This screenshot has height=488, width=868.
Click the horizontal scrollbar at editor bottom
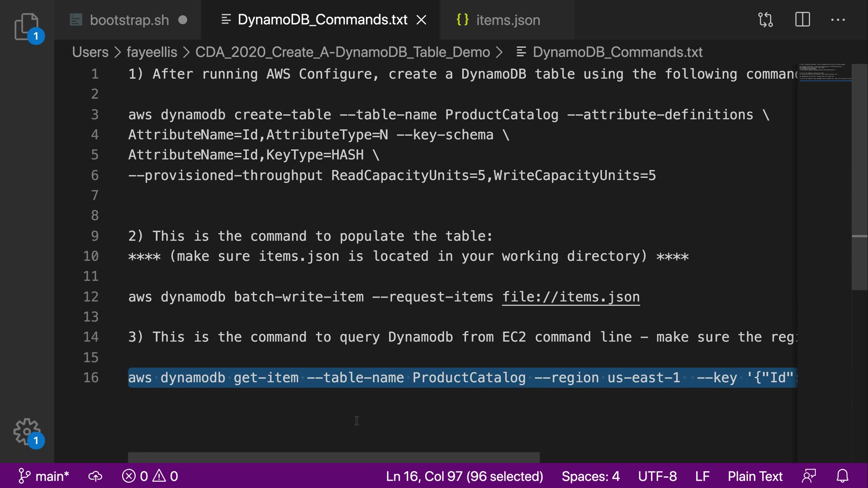click(333, 457)
